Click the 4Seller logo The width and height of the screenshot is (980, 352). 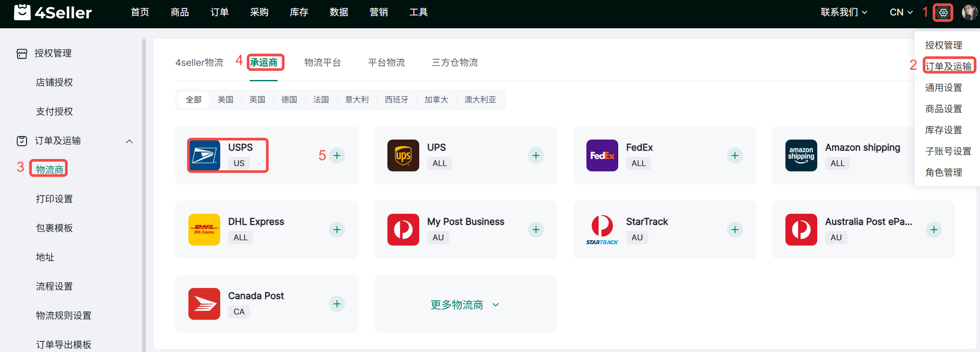tap(53, 12)
